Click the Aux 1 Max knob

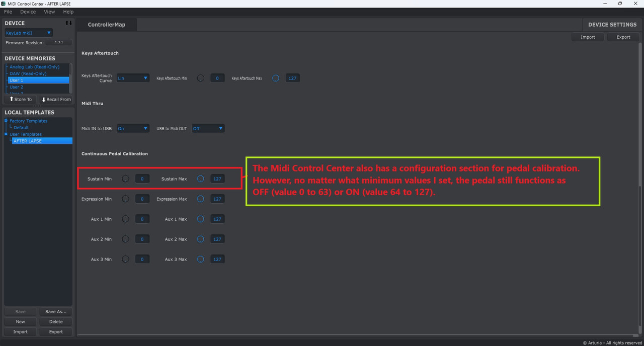click(x=201, y=219)
